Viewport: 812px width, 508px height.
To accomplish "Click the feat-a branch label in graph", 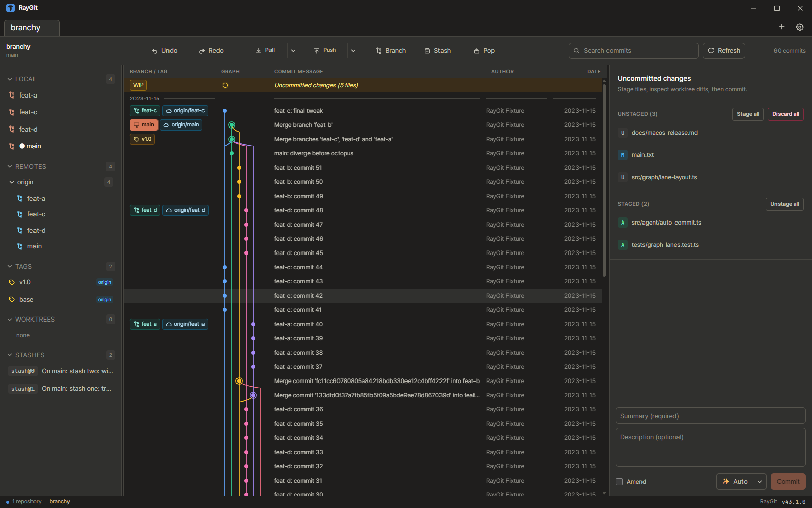I will pyautogui.click(x=145, y=324).
